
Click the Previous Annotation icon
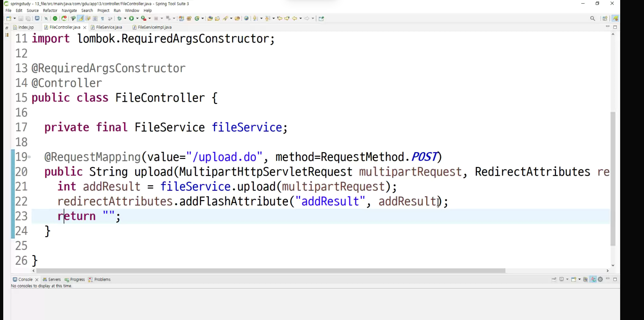267,18
